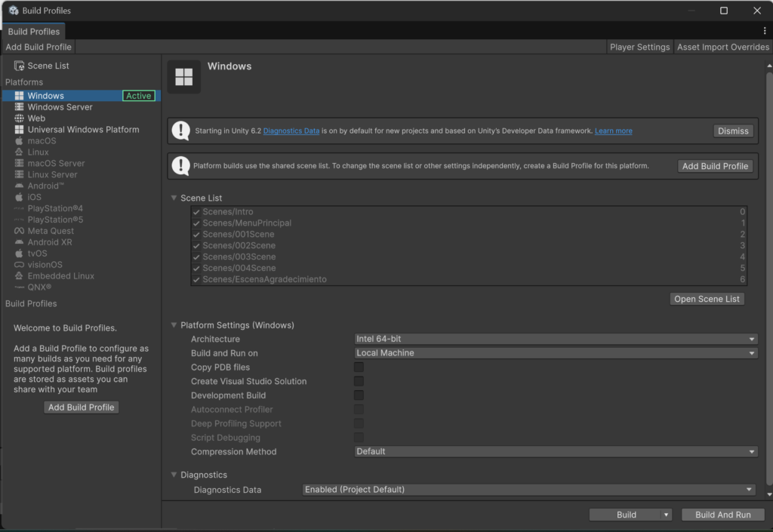Screen dimensions: 773x532
Task: Enable the Development Build checkbox
Action: [x=359, y=395]
